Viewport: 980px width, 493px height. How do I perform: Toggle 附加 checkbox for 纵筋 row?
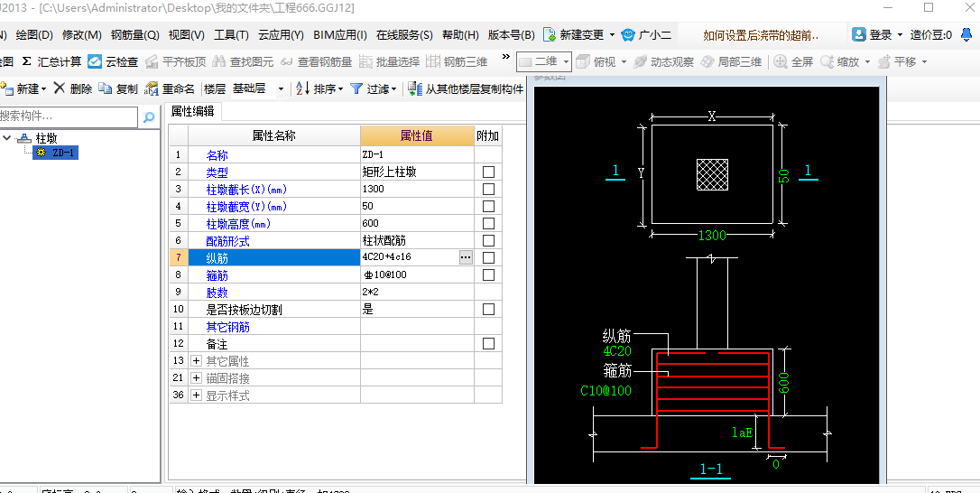489,257
